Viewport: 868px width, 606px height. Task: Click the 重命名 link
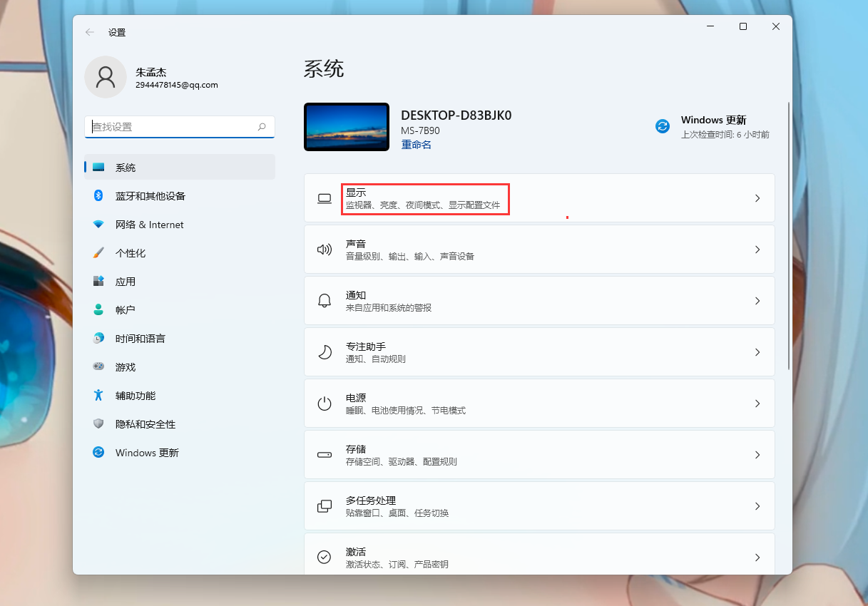click(416, 145)
